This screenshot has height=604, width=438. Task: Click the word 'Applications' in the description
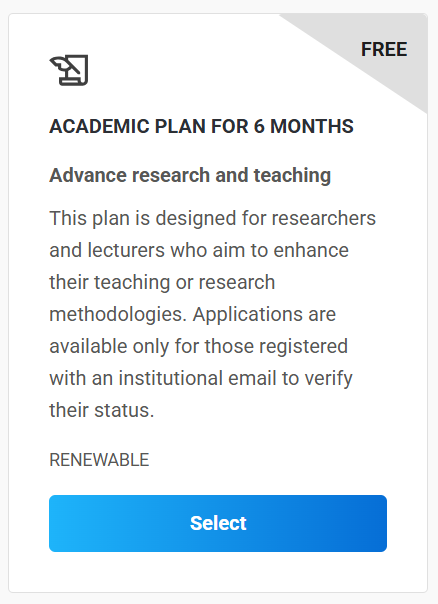(247, 315)
